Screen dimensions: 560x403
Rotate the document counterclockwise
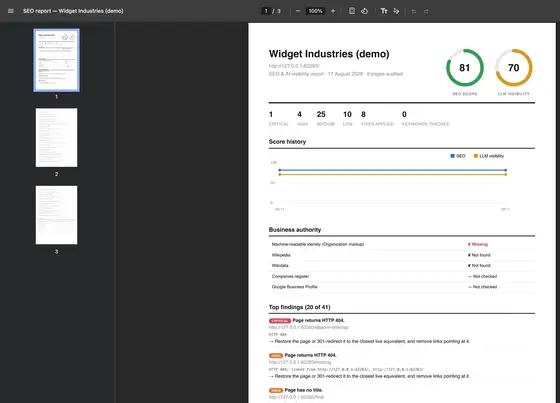[364, 11]
